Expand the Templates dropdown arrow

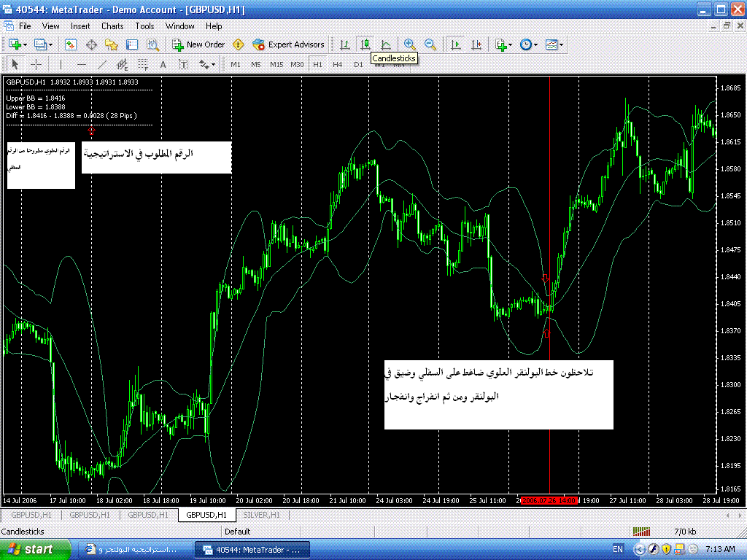562,44
